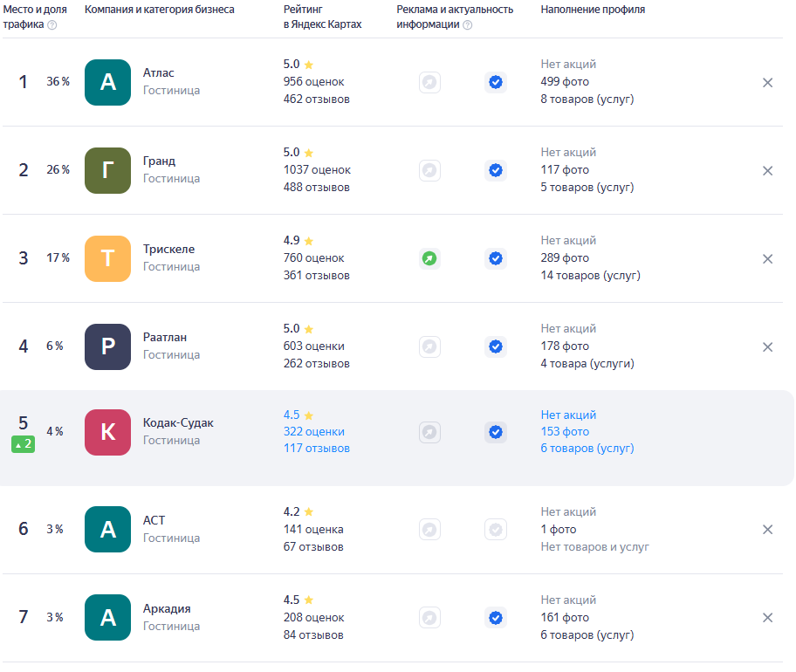Click the advertising icon in АСТ row
796x672 pixels.
pyautogui.click(x=429, y=530)
